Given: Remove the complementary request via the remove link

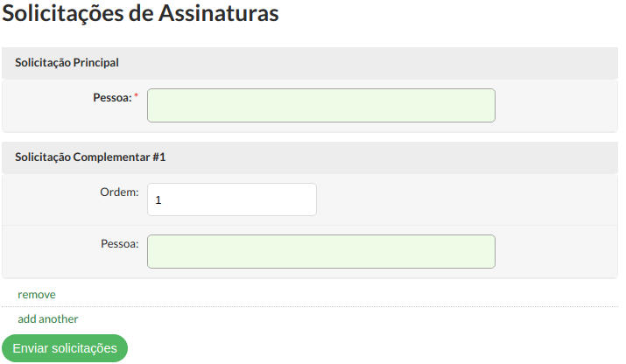Looking at the screenshot, I should [37, 295].
